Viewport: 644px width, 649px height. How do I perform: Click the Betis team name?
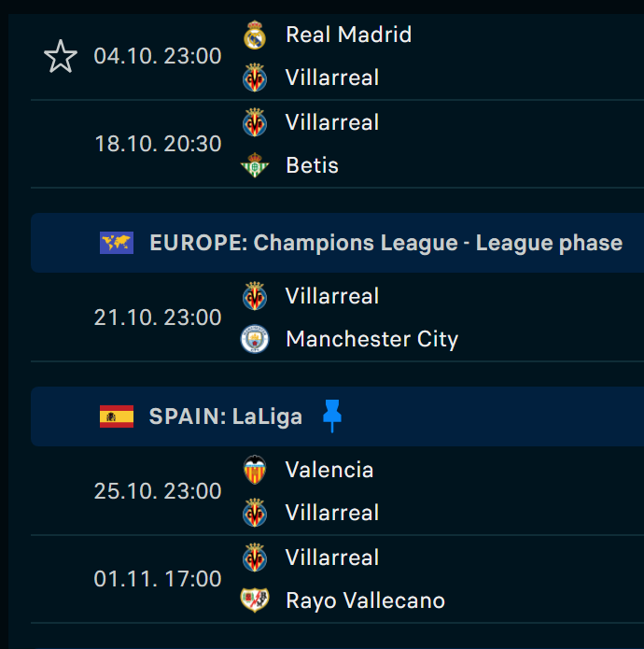coord(312,166)
